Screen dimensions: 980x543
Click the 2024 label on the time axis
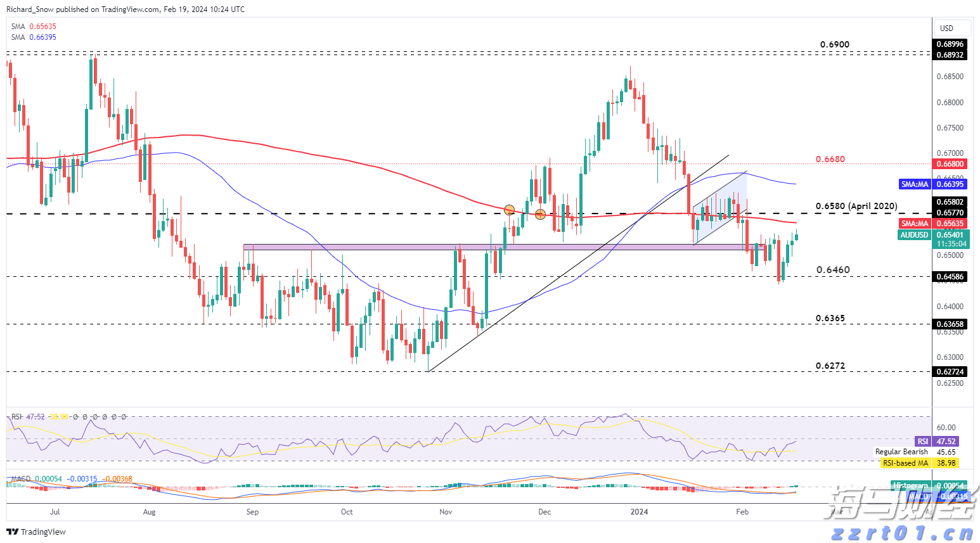639,512
